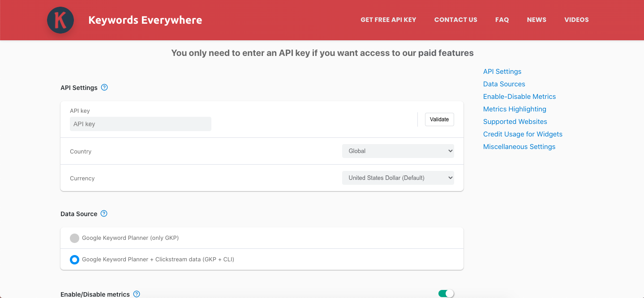Image resolution: width=644 pixels, height=298 pixels.
Task: Click the Validate button
Action: 439,119
